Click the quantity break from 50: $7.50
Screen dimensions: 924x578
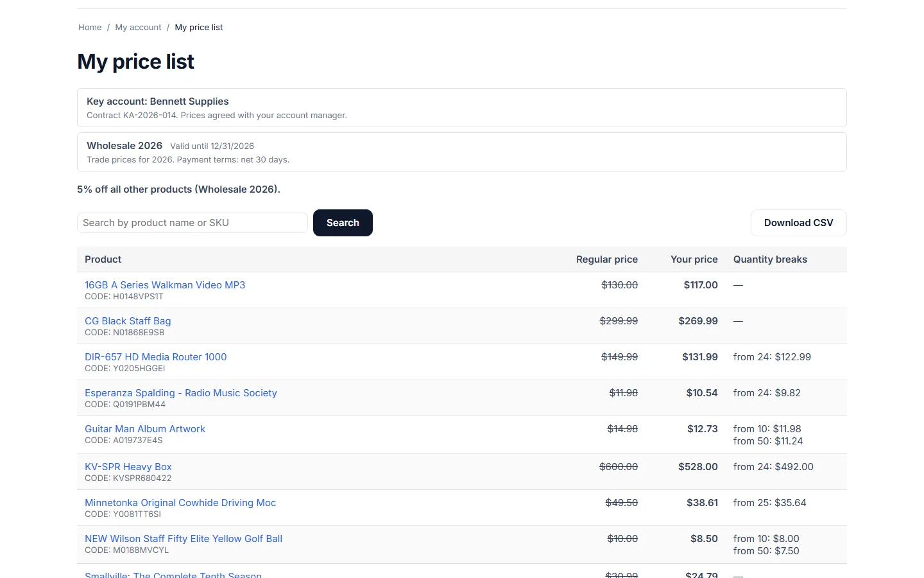click(766, 551)
